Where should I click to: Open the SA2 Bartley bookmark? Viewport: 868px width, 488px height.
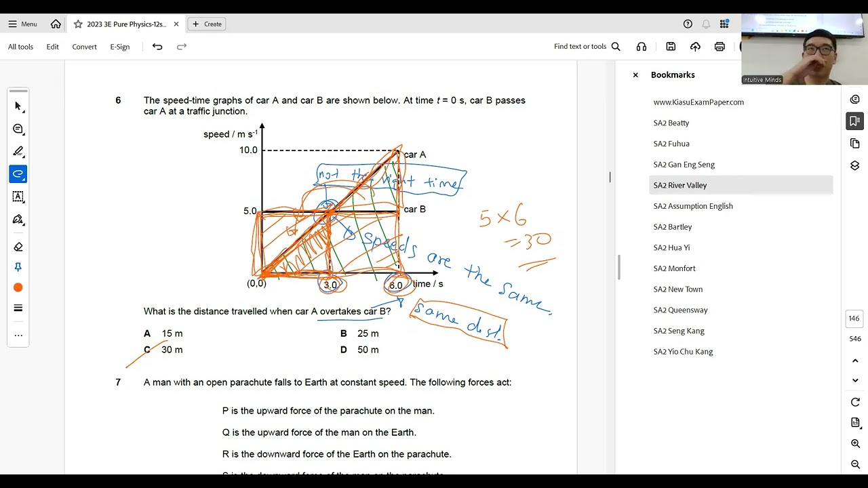(x=673, y=227)
